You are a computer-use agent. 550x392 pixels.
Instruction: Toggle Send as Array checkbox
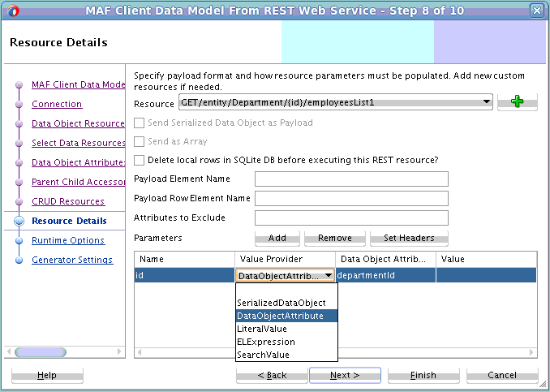[x=140, y=141]
